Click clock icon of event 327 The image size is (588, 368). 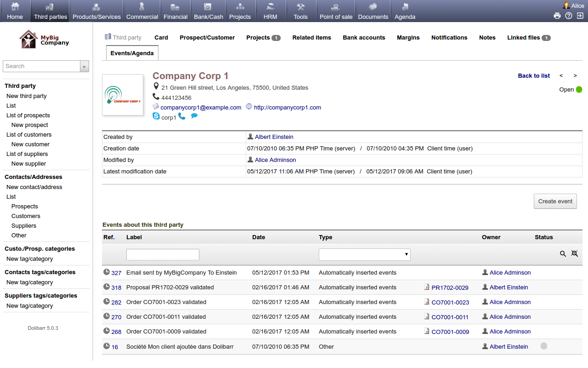click(107, 272)
